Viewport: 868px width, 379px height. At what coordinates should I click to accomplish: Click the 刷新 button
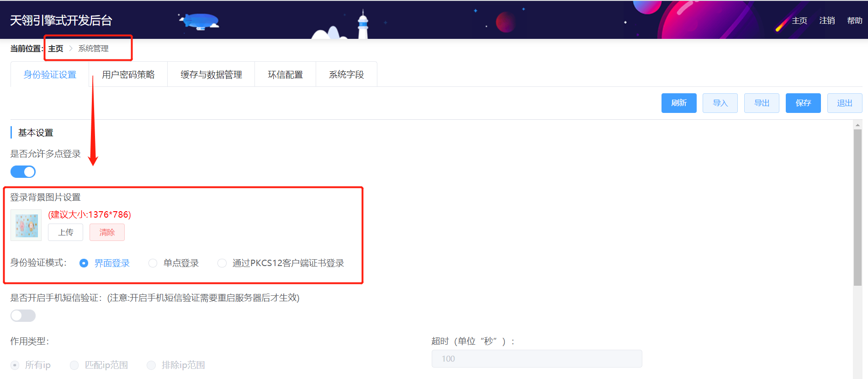(679, 103)
